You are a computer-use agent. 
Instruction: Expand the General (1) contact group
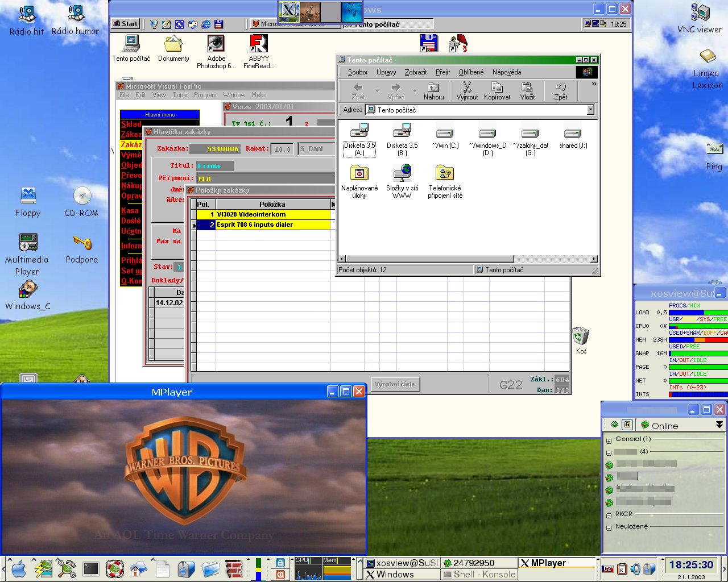coord(609,440)
